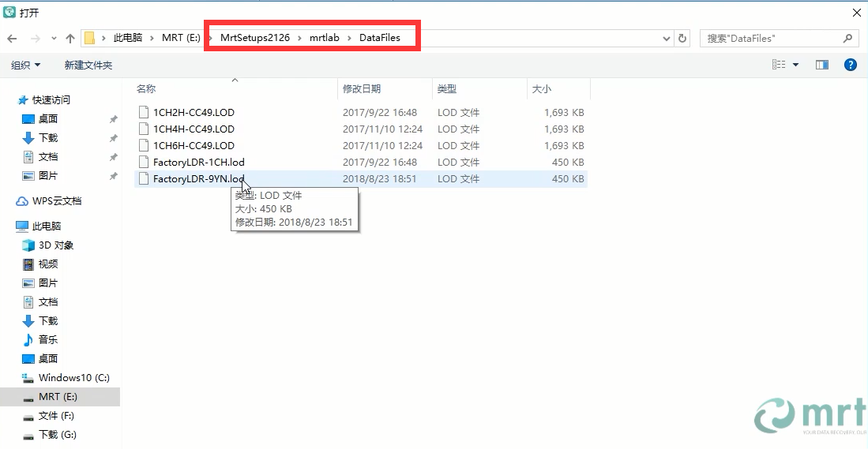Select the 3D 对象 folder icon
The height and width of the screenshot is (449, 868).
(29, 245)
